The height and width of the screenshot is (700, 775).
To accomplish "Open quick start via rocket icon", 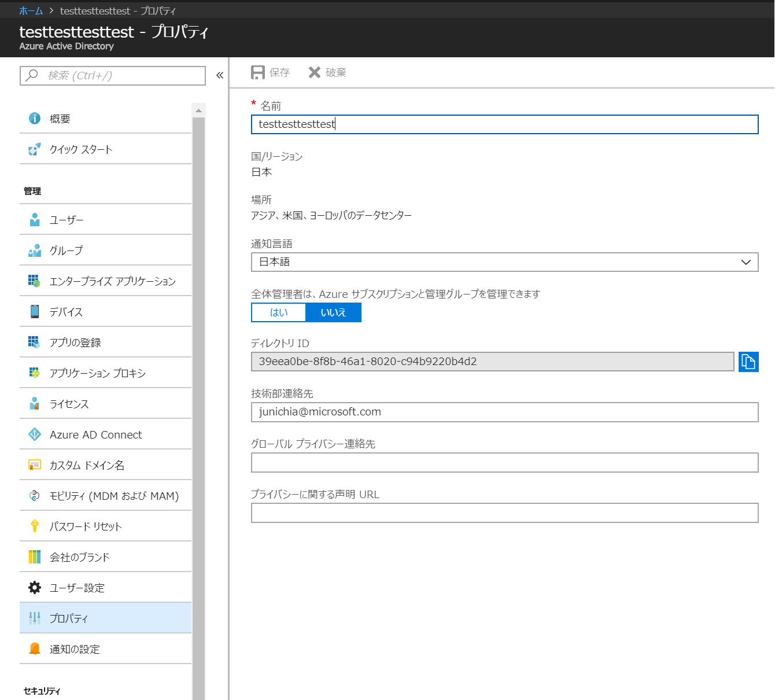I will 35,149.
